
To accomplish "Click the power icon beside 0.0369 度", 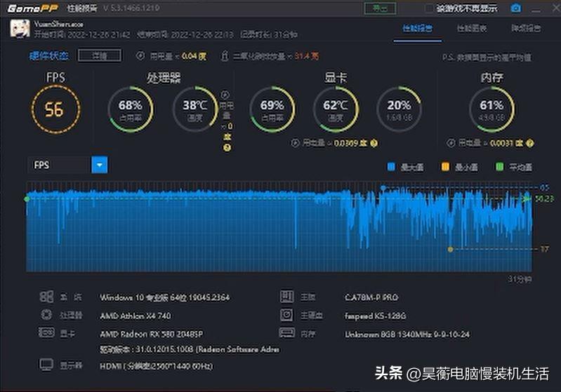I will click(295, 143).
